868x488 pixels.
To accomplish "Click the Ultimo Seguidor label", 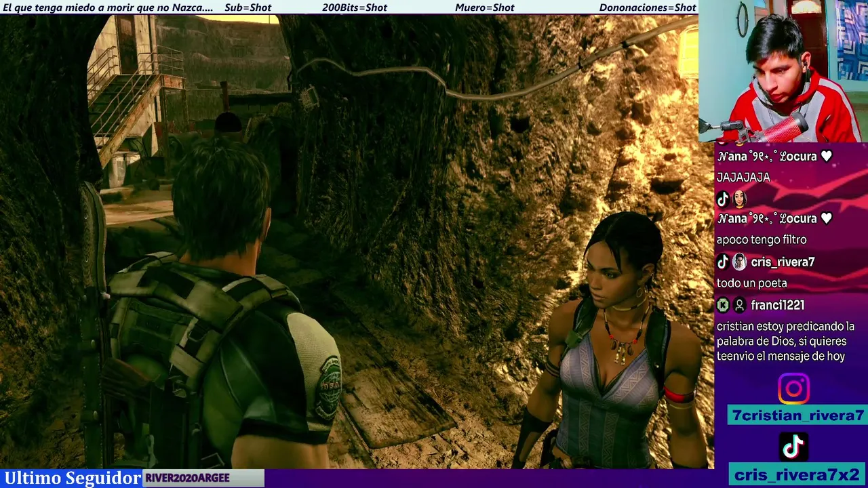I will (x=72, y=478).
